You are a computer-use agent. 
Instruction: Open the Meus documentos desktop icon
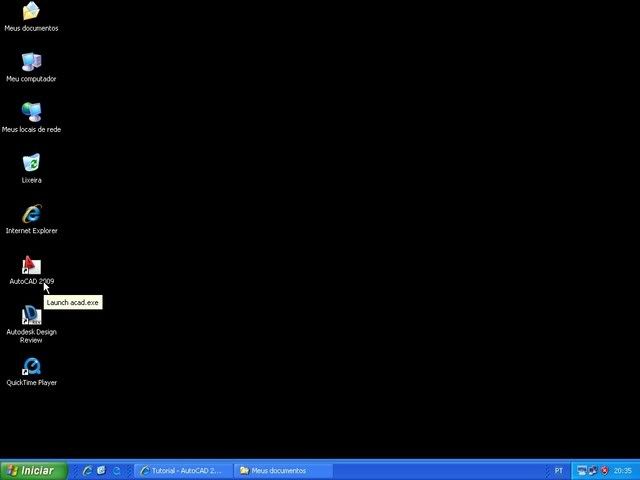click(x=31, y=12)
